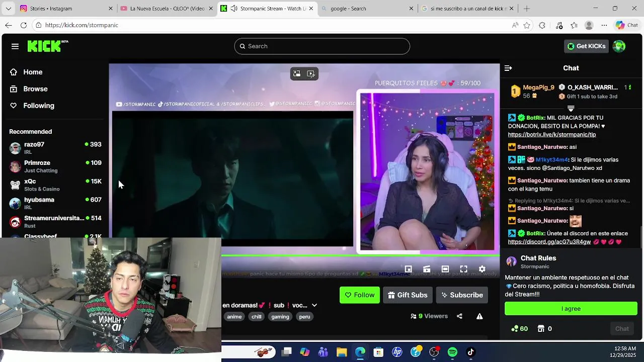Viewport: 644px width, 362px height.
Task: Open OBS Studio from the taskbar
Action: (x=434, y=352)
